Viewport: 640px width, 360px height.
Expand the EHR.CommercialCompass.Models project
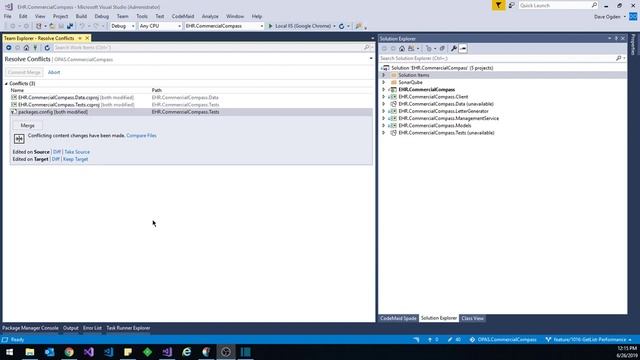(383, 126)
